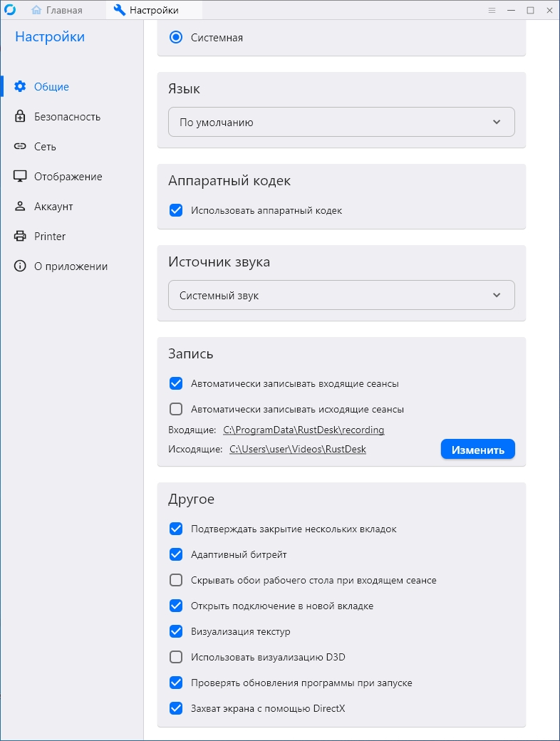Image resolution: width=560 pixels, height=741 pixels.
Task: Open the Источник звука dropdown
Action: 341,295
